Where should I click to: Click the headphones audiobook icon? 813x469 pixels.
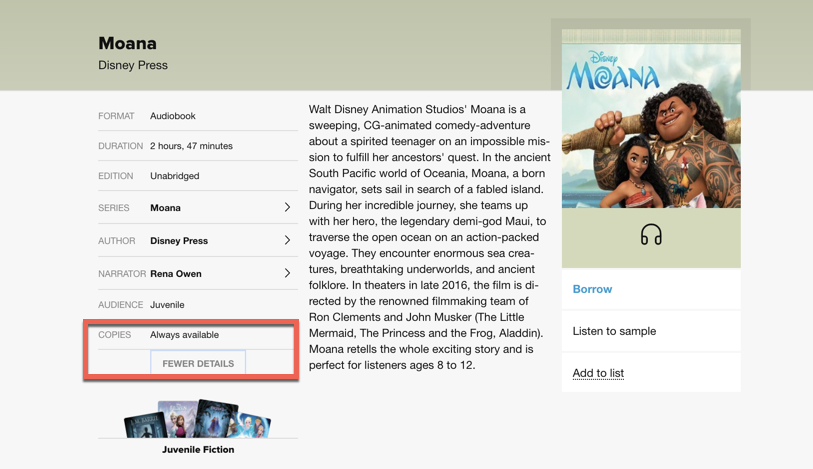coord(651,235)
